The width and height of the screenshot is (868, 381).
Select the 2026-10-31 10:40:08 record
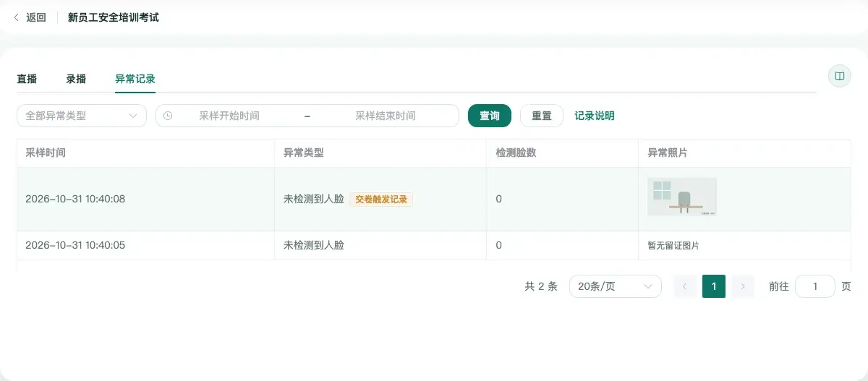(434, 199)
